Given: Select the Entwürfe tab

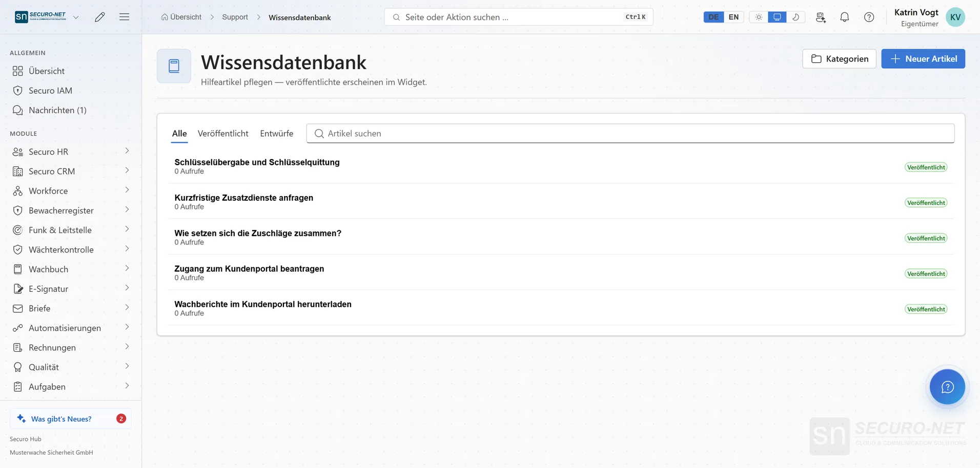Looking at the screenshot, I should tap(277, 134).
